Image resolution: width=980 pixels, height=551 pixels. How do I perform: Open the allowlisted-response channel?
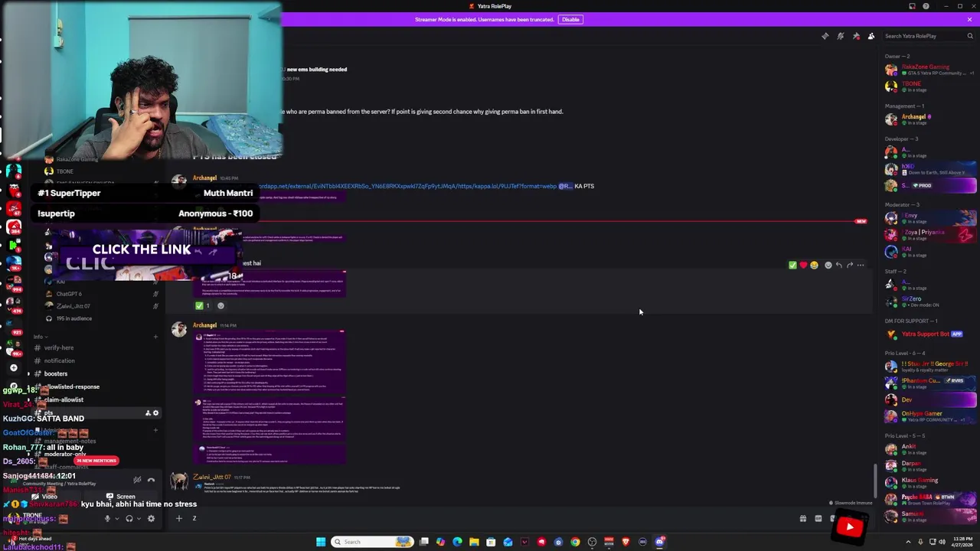pyautogui.click(x=72, y=386)
